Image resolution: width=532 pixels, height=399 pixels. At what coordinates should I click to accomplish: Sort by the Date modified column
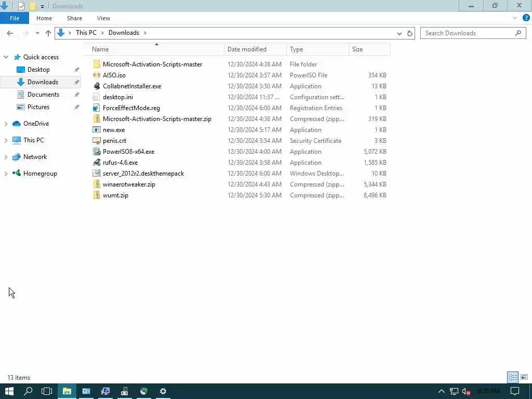255,49
